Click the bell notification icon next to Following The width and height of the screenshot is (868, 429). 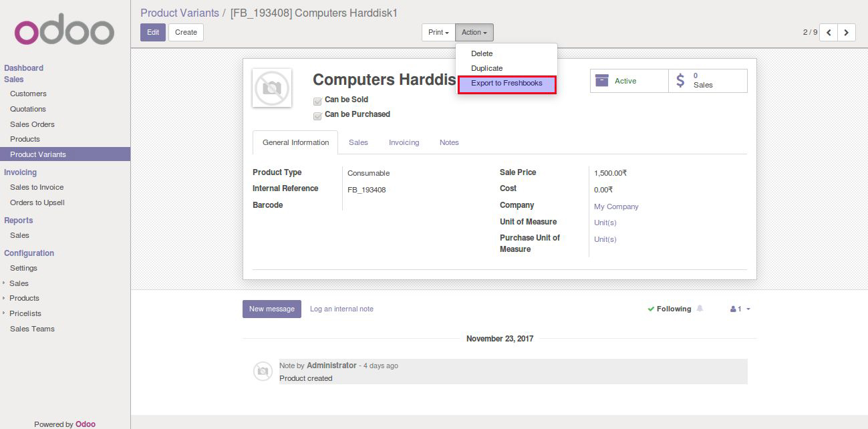coord(700,309)
